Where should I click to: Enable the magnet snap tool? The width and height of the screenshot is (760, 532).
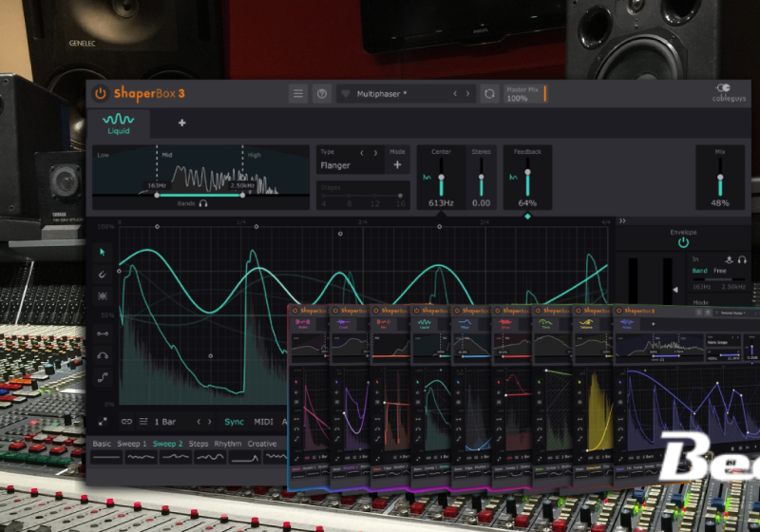click(x=104, y=275)
